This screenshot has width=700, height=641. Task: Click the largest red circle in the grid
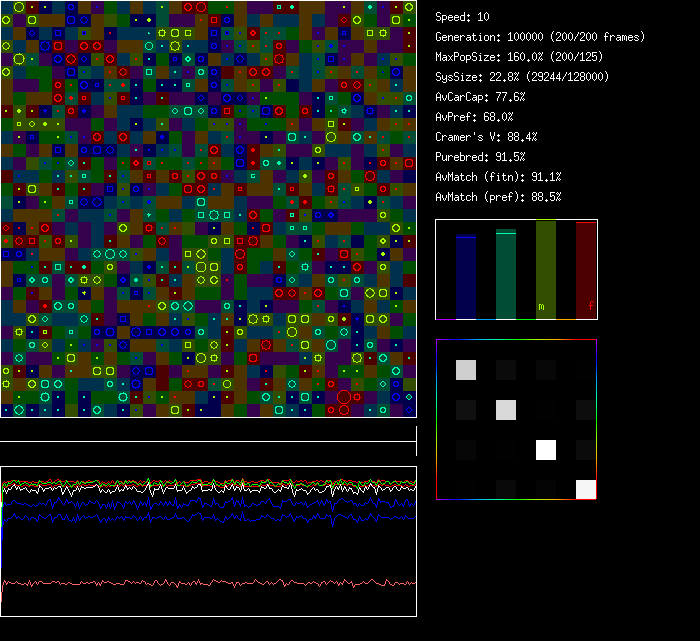344,397
